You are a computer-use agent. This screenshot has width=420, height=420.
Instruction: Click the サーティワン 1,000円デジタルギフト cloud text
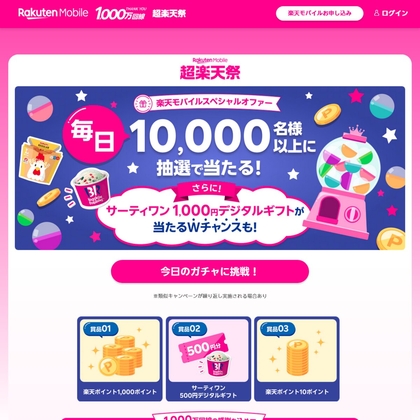point(205,211)
